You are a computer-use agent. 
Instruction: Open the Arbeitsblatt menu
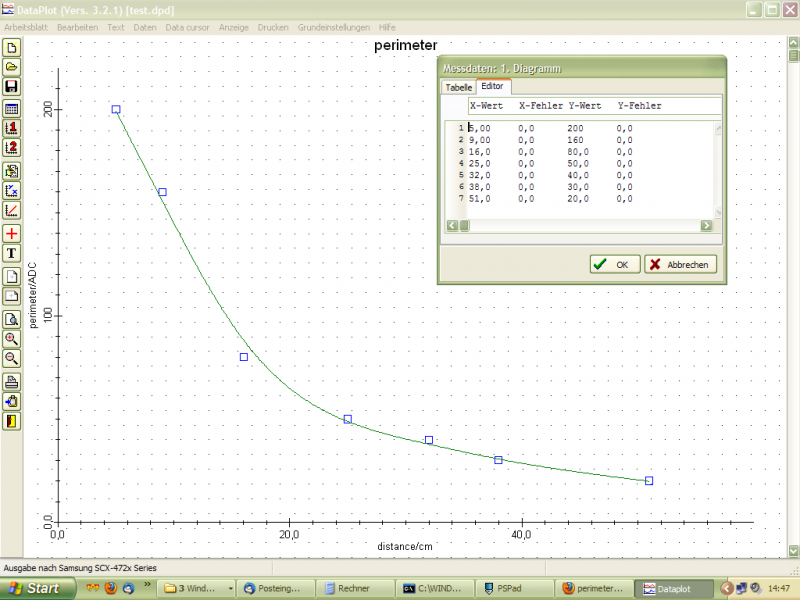[x=26, y=28]
